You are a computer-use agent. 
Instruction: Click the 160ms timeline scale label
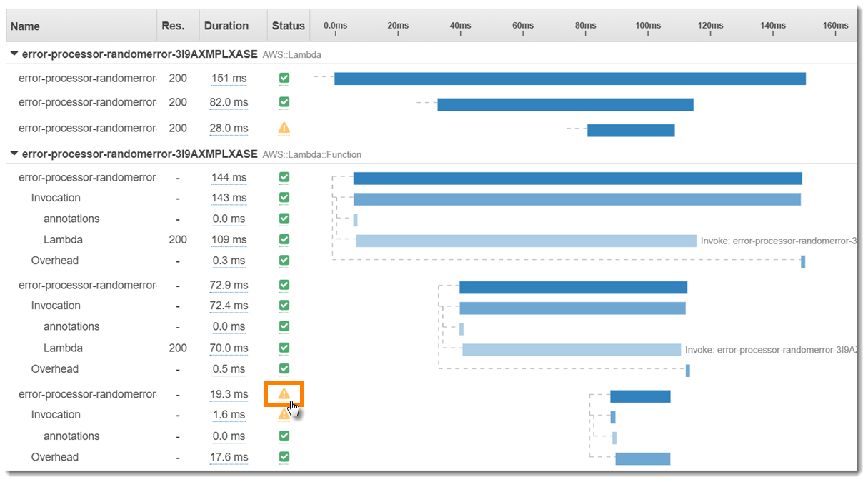[835, 26]
